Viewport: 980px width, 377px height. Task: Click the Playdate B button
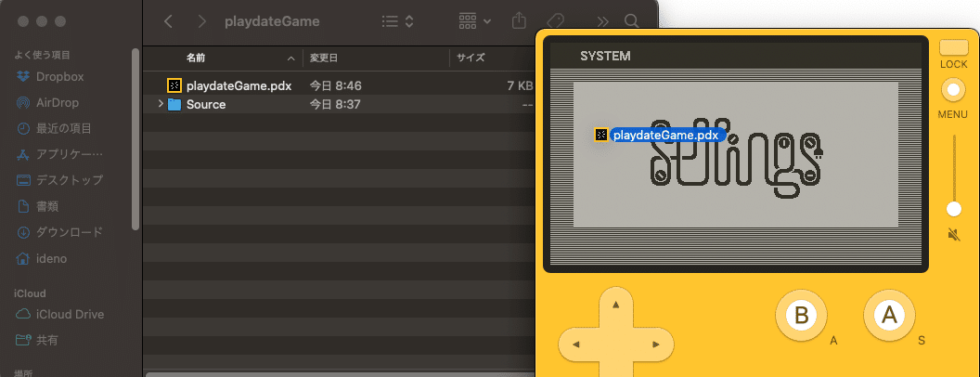(801, 316)
